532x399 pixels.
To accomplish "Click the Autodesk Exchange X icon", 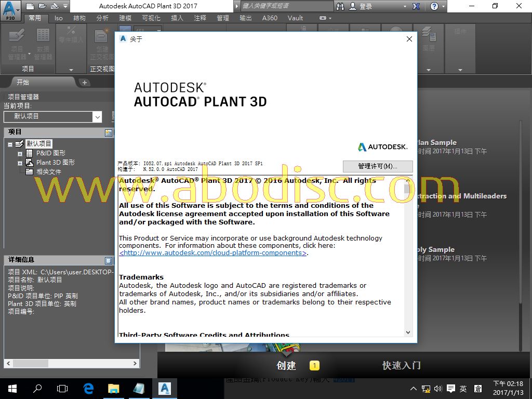I will coord(416,6).
